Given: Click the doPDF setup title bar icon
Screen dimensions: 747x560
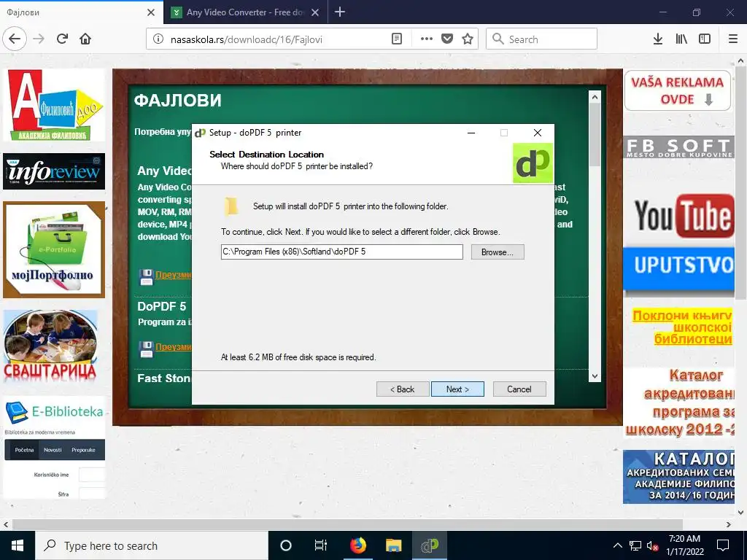Looking at the screenshot, I should click(x=200, y=133).
